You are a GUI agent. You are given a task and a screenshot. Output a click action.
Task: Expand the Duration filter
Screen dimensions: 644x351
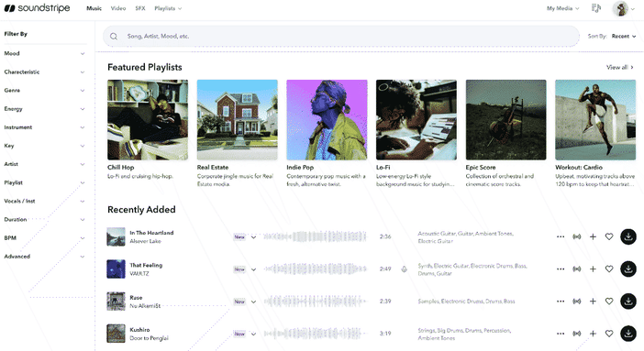pyautogui.click(x=44, y=220)
